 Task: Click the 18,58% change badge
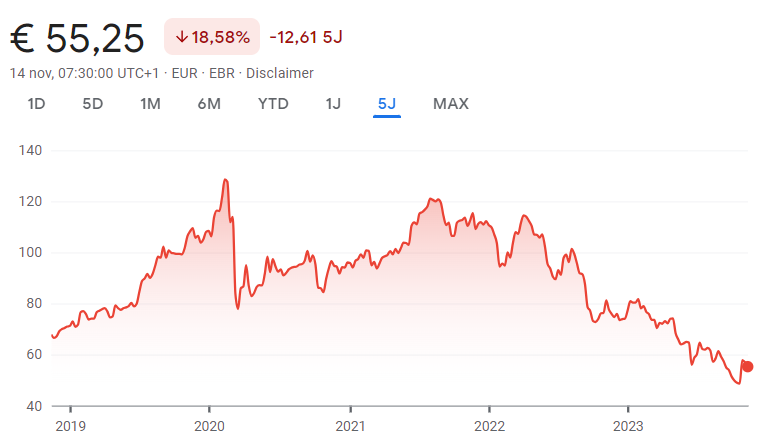[x=212, y=37]
